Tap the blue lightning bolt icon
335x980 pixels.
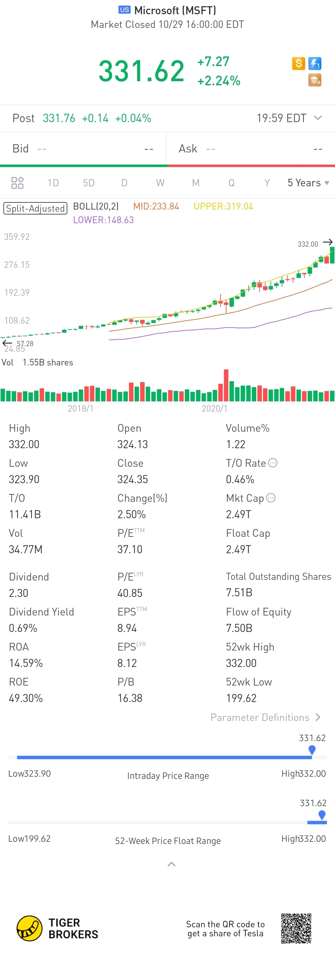[315, 63]
